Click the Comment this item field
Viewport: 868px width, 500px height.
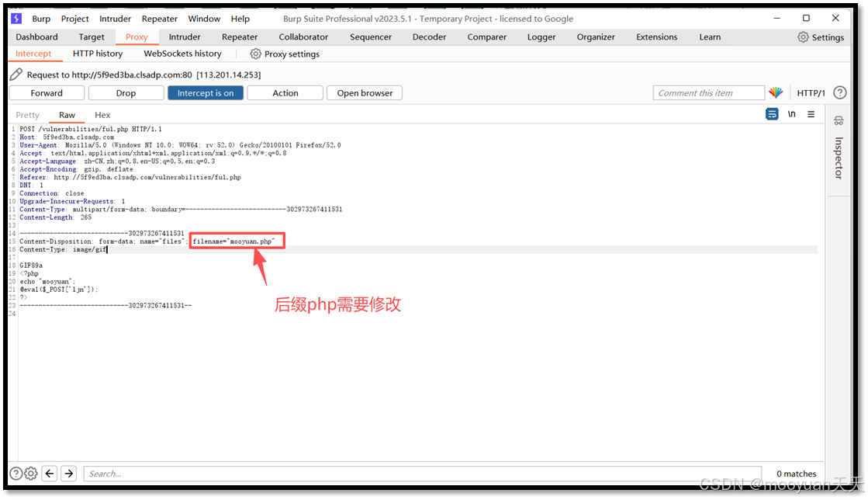[708, 93]
